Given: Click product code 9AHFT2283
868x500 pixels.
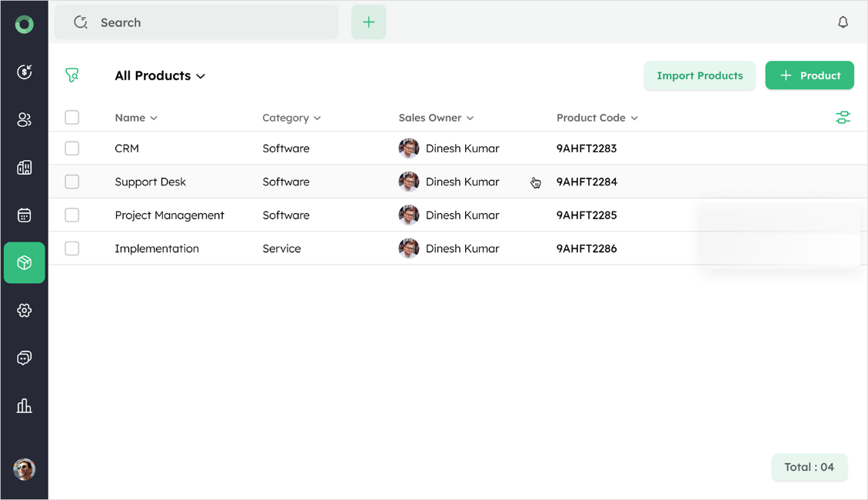Looking at the screenshot, I should coord(587,148).
